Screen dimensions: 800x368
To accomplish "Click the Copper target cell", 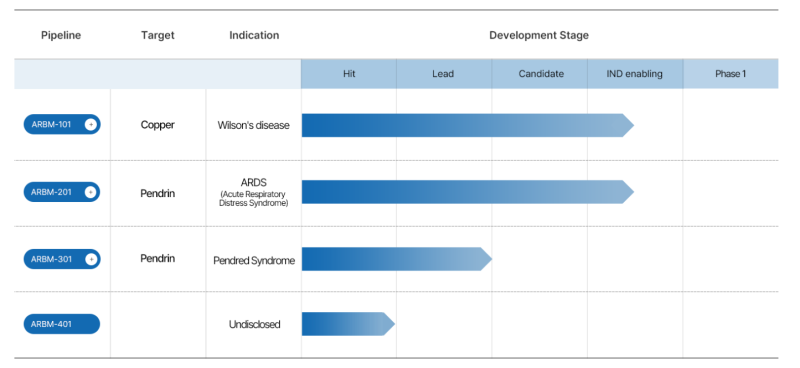I will (158, 125).
